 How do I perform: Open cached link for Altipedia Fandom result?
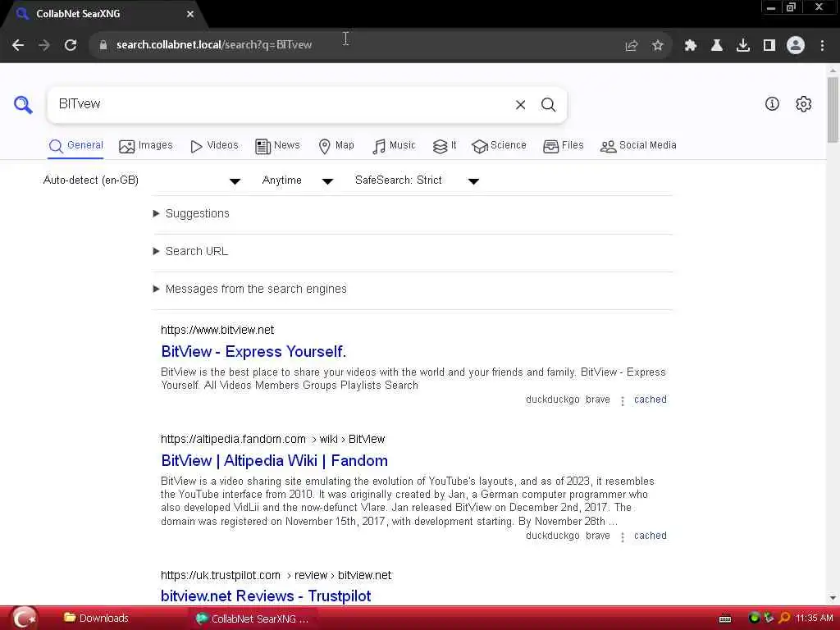(x=651, y=536)
